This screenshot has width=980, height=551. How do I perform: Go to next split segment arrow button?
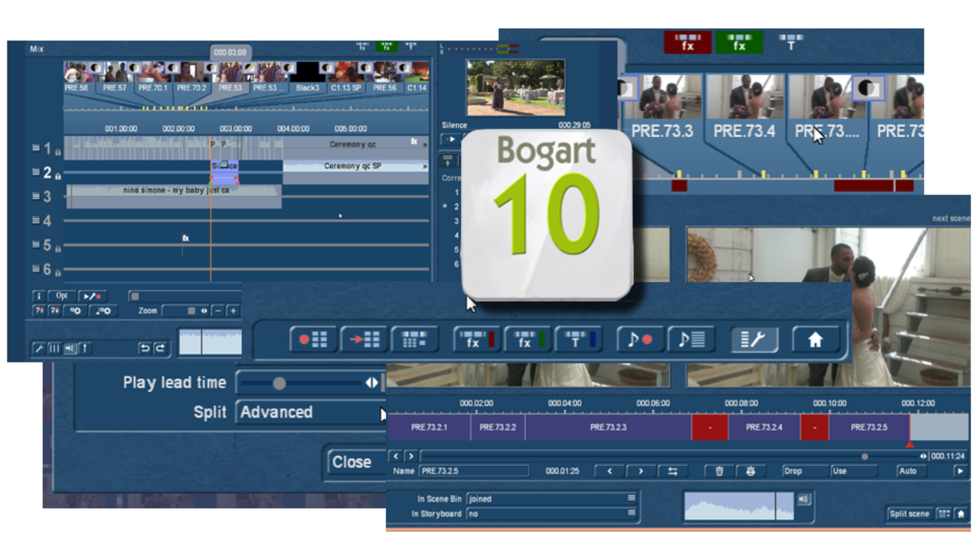click(641, 471)
